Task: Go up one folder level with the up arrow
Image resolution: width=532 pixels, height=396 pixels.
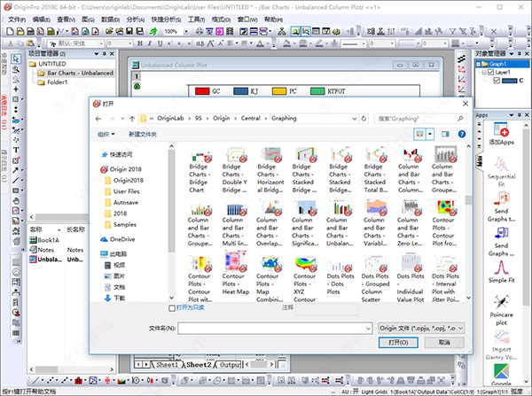Action: tap(133, 117)
